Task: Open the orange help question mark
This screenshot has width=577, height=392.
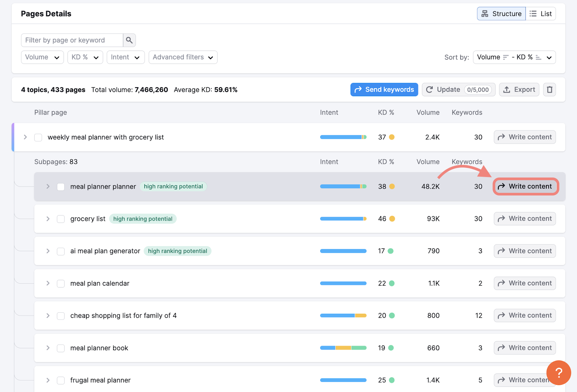Action: coord(558,373)
